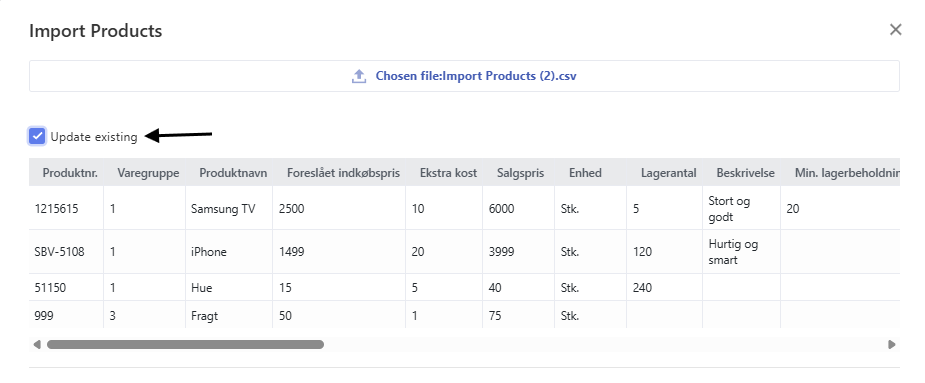
Task: Click the horizontal scrollbar thumb
Action: click(185, 344)
